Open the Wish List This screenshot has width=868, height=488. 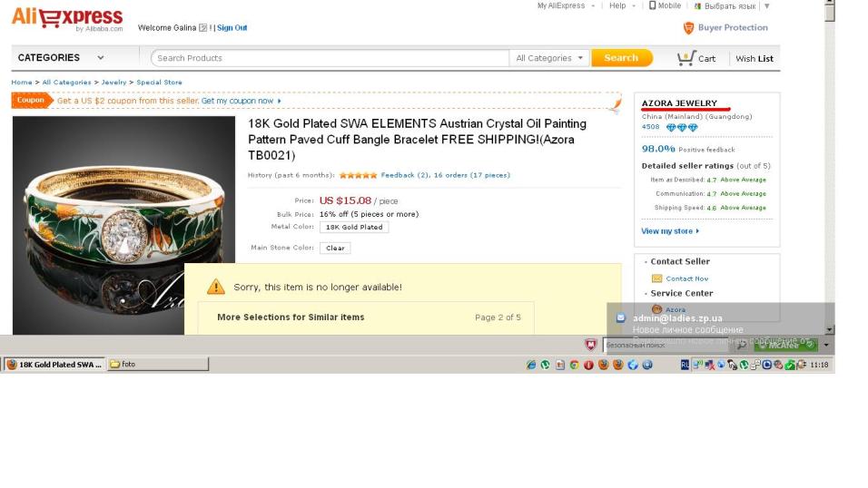(754, 59)
